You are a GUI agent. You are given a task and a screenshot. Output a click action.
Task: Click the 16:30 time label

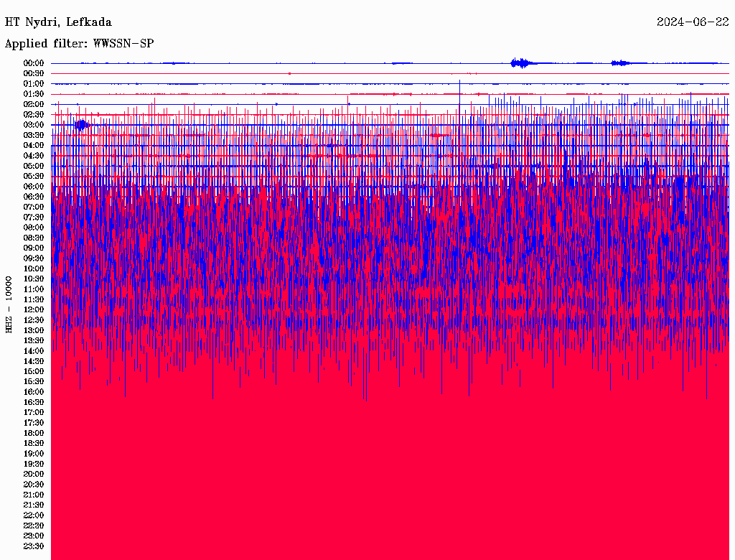tap(34, 402)
